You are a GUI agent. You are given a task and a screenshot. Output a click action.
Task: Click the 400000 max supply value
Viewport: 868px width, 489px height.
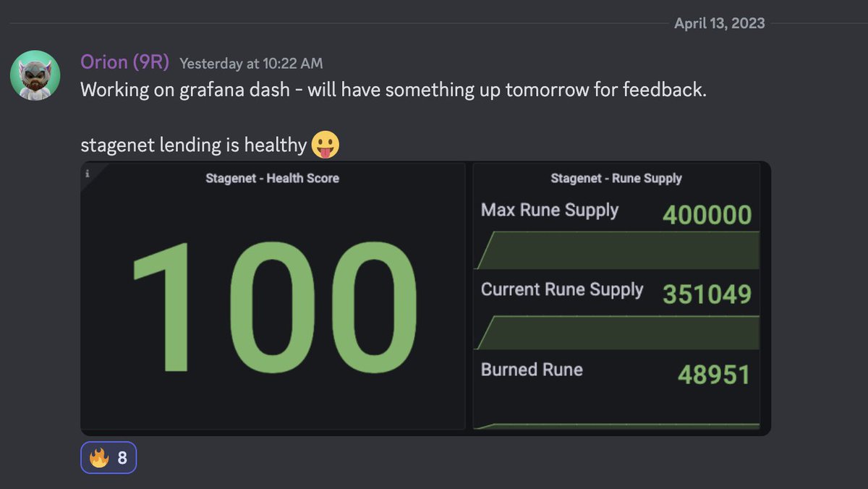point(707,215)
